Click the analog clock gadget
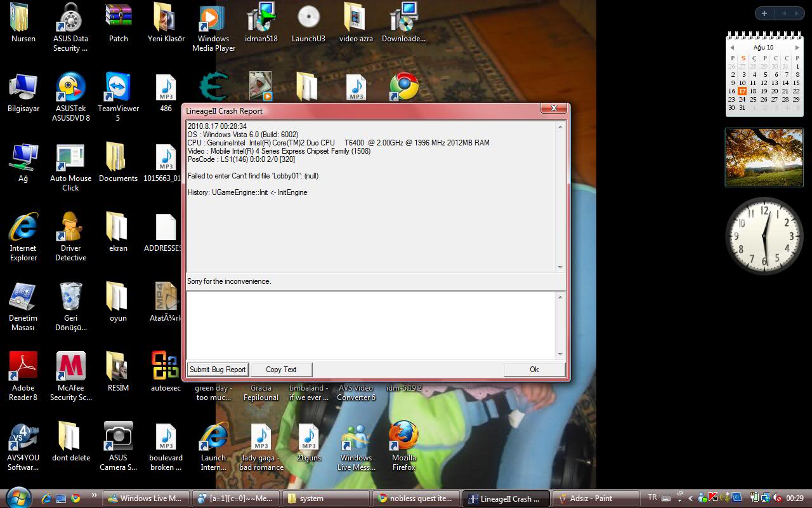This screenshot has width=812, height=508. pos(764,236)
